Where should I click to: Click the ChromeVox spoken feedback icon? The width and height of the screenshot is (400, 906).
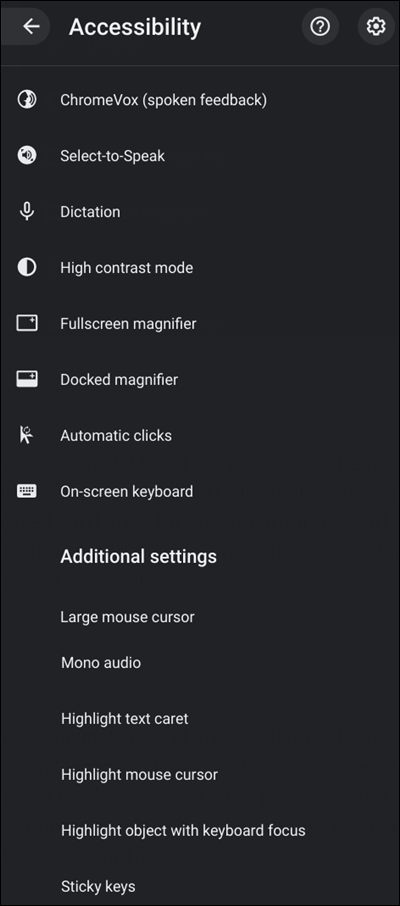click(x=27, y=100)
